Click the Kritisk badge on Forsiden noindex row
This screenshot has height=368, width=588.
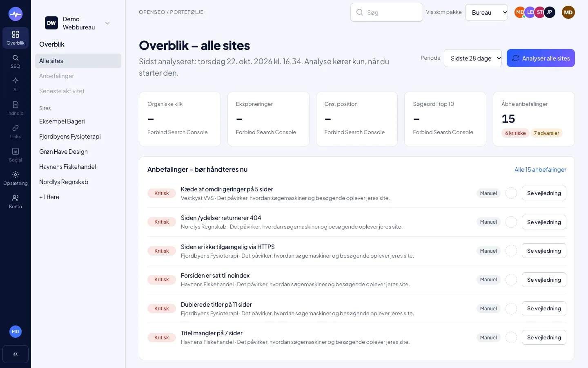pyautogui.click(x=162, y=280)
